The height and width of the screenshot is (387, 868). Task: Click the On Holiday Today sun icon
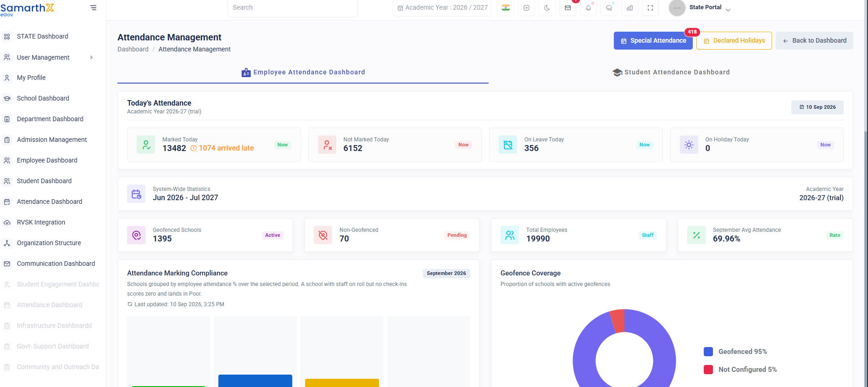pos(689,145)
